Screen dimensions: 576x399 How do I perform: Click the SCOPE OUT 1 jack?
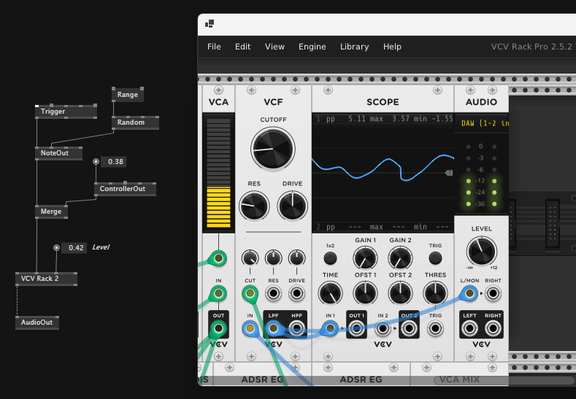(356, 328)
